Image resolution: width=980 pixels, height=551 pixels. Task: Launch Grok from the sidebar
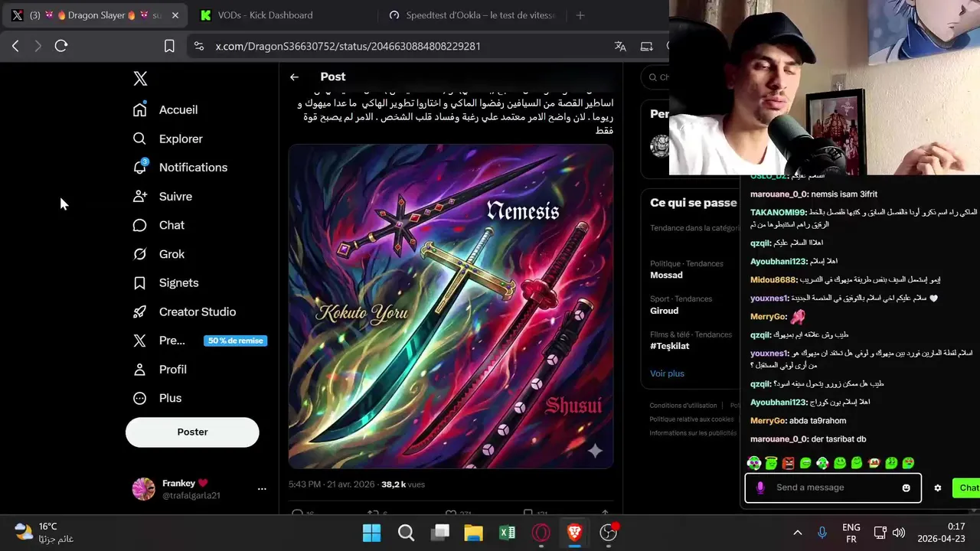pos(158,254)
